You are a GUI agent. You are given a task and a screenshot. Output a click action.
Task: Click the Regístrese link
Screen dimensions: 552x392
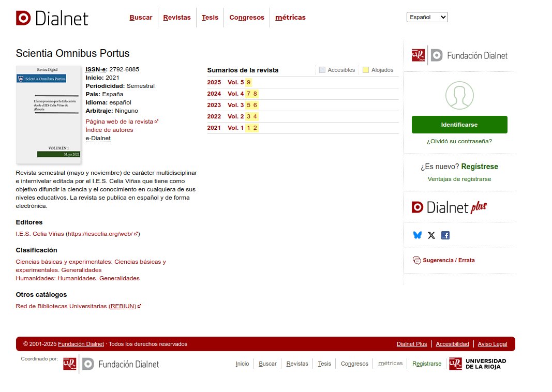click(480, 167)
